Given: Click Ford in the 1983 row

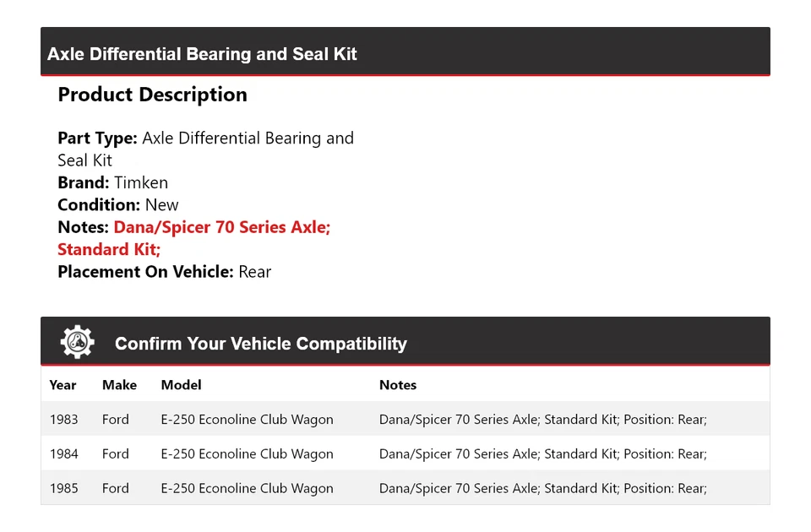Looking at the screenshot, I should (x=116, y=420).
